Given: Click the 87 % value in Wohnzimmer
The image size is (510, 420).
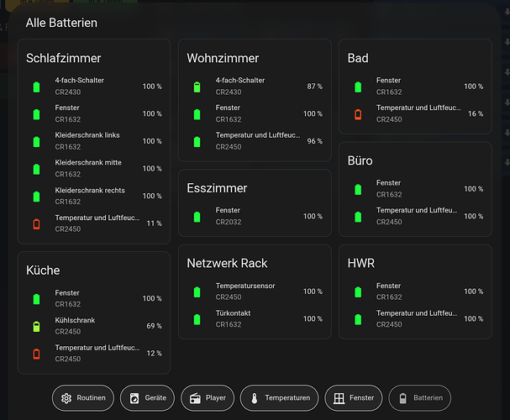Looking at the screenshot, I should [x=315, y=87].
